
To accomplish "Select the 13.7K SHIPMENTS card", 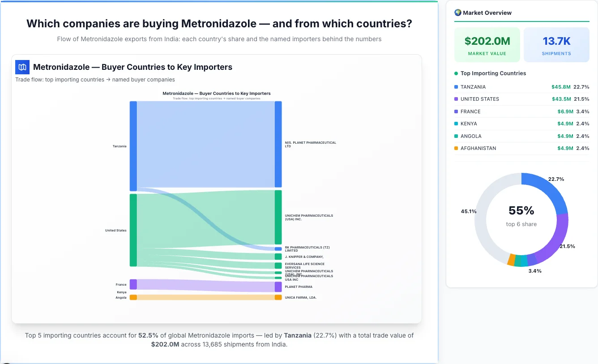I will (556, 44).
